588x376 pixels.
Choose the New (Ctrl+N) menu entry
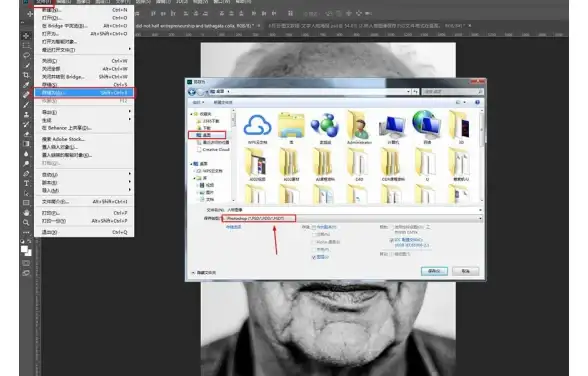84,10
